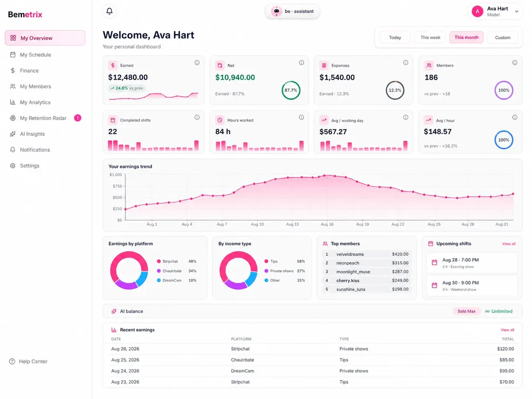Open My Overview in the sidebar

[x=45, y=38]
